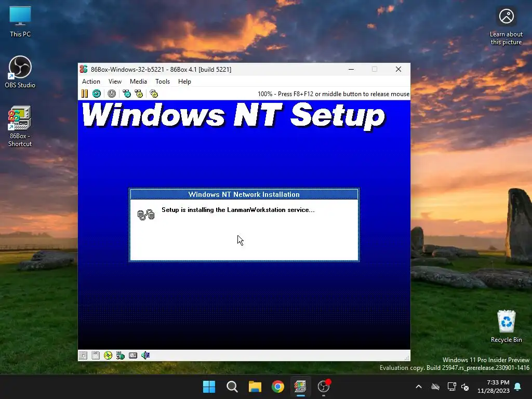532x399 pixels.
Task: Click second floppy drive icon in status bar
Action: coord(96,355)
